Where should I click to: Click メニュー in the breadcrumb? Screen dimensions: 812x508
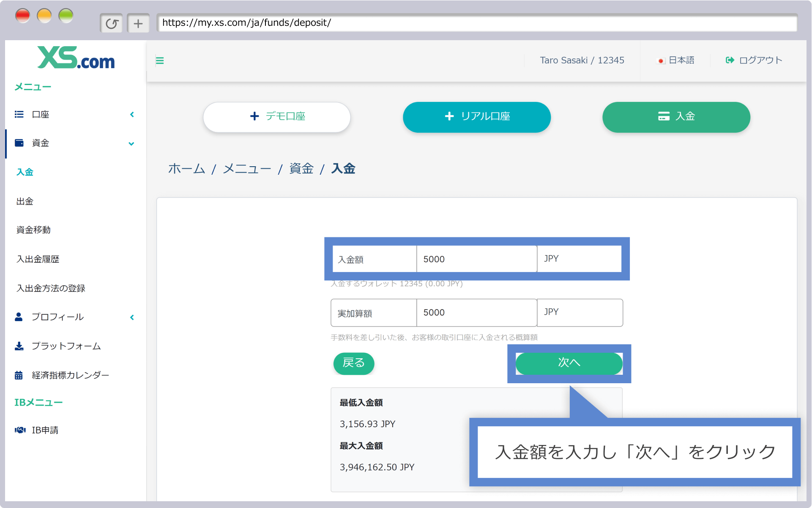(x=247, y=169)
